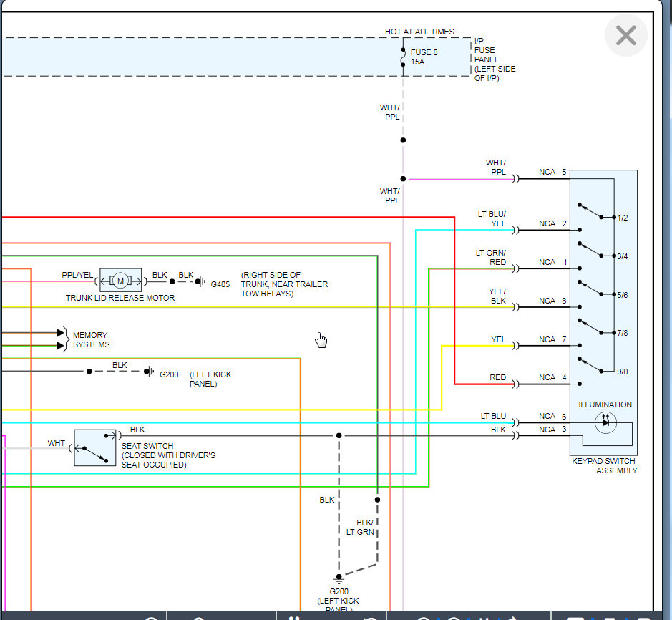Image resolution: width=672 pixels, height=620 pixels.
Task: Click the Fuse 8 15A fuse symbol
Action: coord(403,57)
